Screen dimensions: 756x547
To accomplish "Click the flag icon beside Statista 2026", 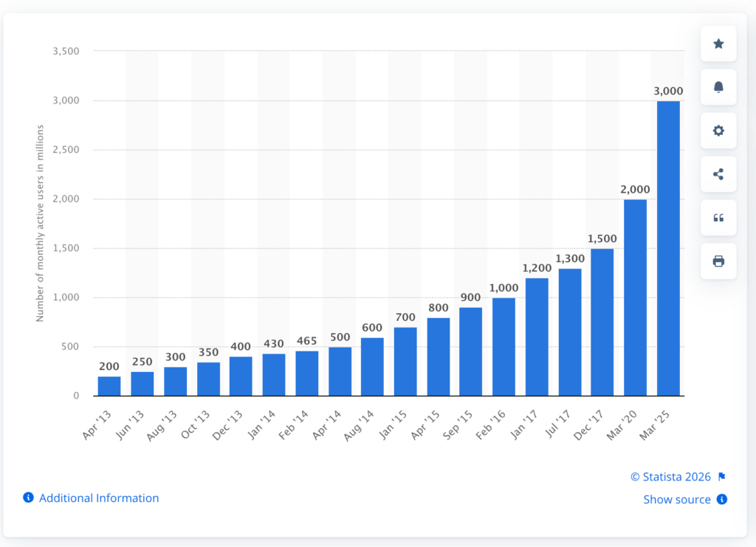I will pyautogui.click(x=721, y=476).
